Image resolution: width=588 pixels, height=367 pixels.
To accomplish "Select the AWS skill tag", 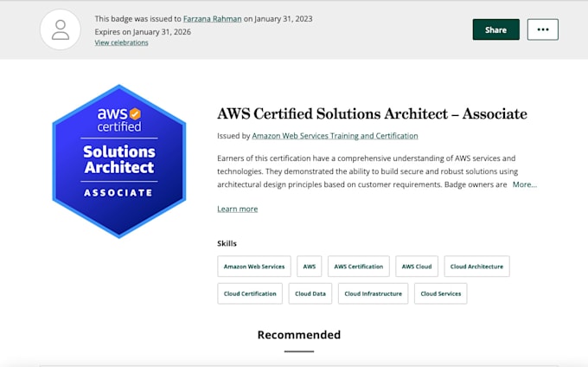I will click(x=310, y=267).
